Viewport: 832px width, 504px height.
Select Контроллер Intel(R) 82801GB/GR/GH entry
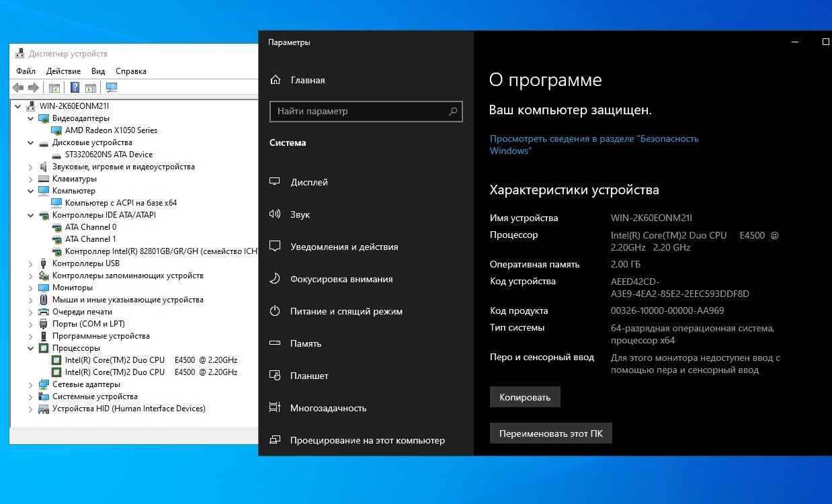click(161, 251)
